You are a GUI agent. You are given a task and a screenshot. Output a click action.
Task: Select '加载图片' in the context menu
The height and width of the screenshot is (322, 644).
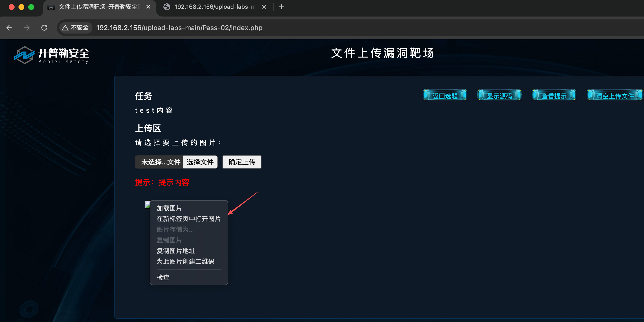169,208
